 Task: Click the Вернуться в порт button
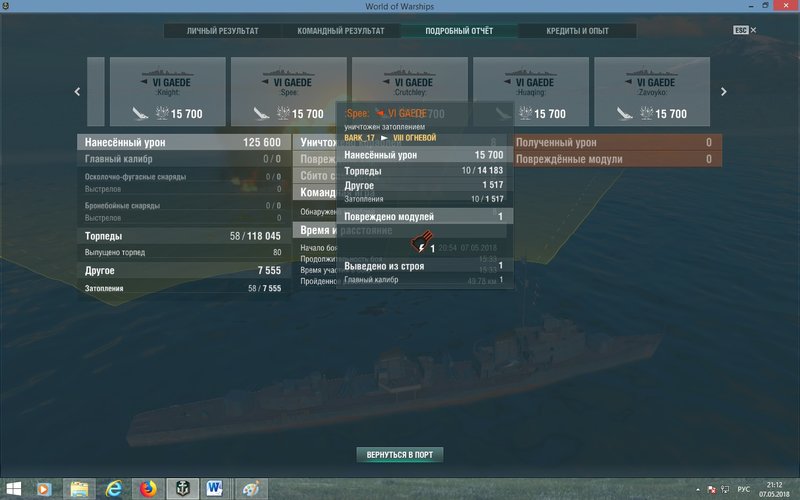click(x=399, y=455)
